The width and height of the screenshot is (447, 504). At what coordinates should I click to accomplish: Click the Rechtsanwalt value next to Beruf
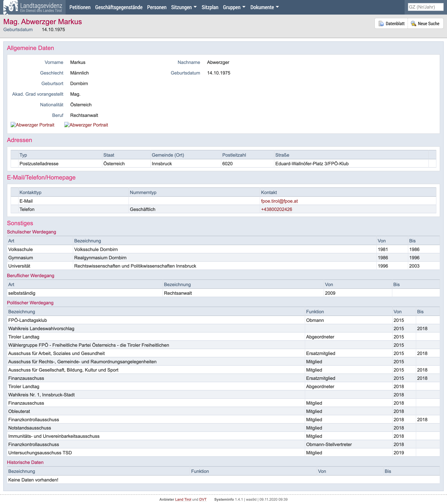[x=84, y=115]
